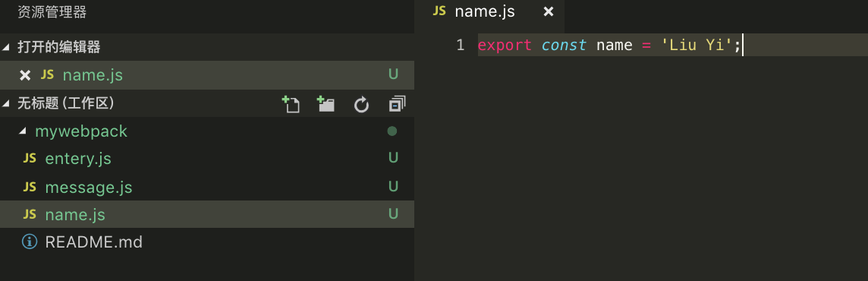The height and width of the screenshot is (281, 868).
Task: Collapse the mywebpack folder arrow
Action: (23, 131)
